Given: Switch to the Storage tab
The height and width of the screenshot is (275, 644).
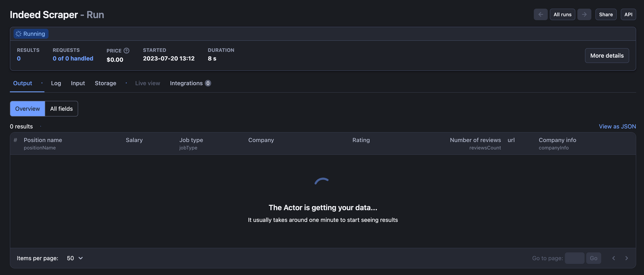Looking at the screenshot, I should (106, 83).
